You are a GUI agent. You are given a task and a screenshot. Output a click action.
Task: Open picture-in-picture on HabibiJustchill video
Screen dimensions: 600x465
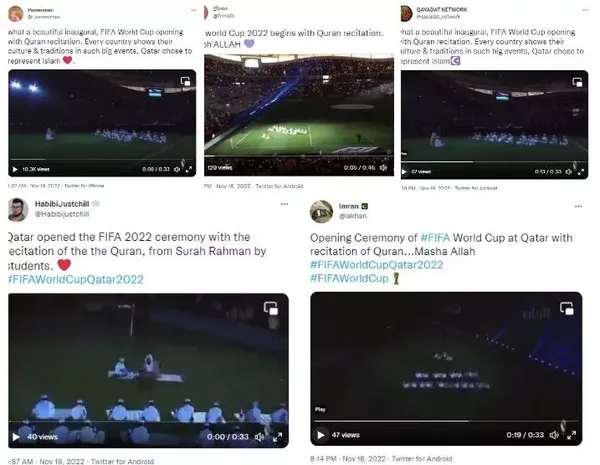[271, 308]
